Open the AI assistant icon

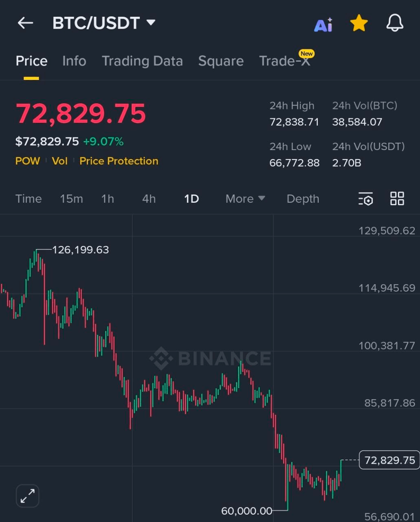point(323,25)
